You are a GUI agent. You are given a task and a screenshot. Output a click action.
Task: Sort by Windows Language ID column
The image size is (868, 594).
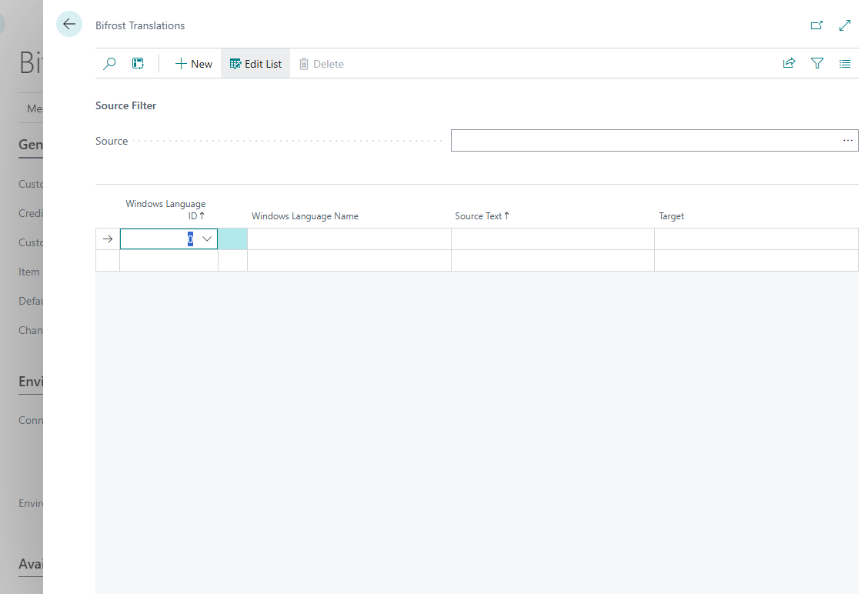click(x=165, y=210)
